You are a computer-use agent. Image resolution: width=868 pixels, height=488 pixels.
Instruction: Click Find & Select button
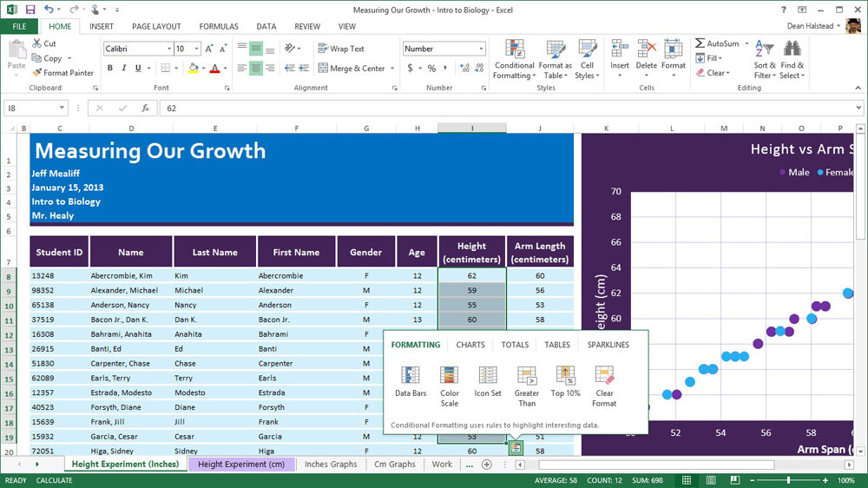tap(792, 60)
